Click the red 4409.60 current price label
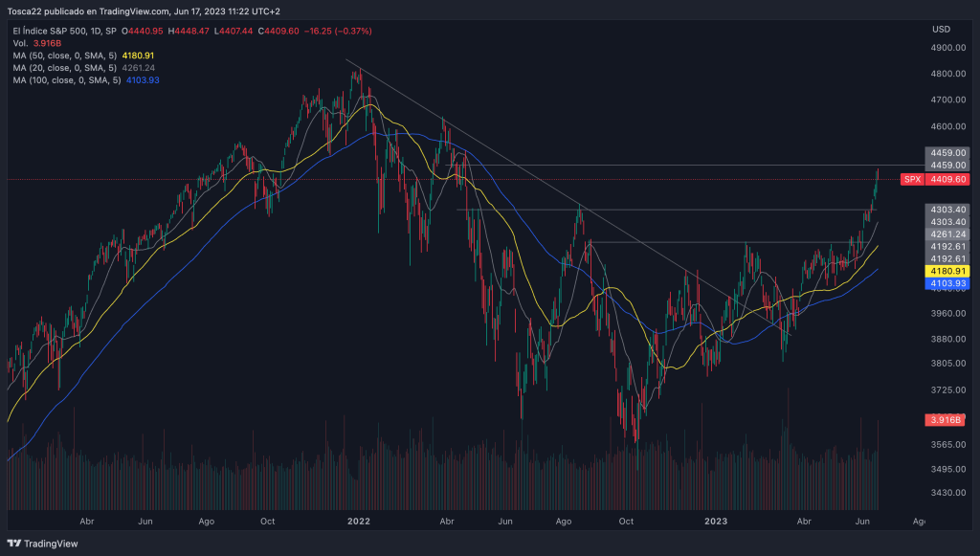The height and width of the screenshot is (556, 980). click(x=948, y=179)
